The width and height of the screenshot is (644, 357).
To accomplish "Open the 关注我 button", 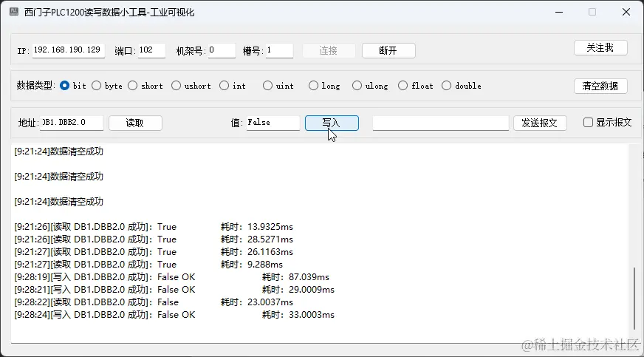I will (x=600, y=47).
